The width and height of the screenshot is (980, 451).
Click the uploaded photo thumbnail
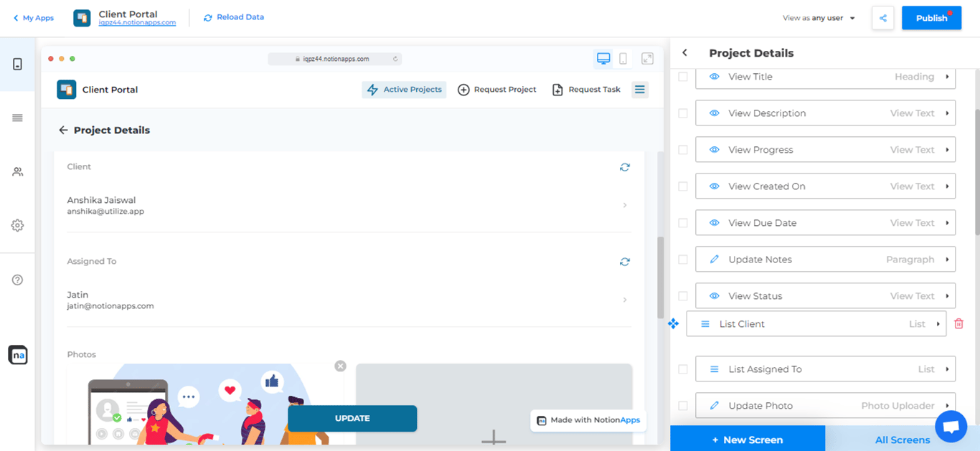[205, 404]
